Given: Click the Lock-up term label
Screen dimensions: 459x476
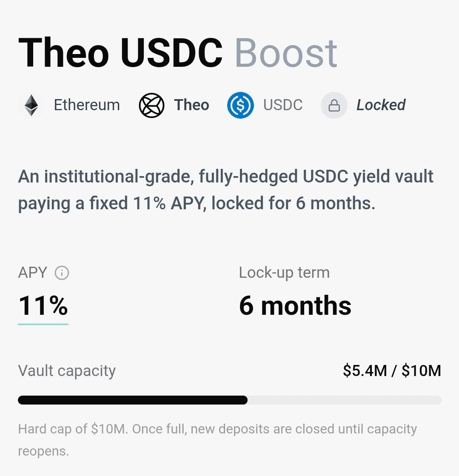Looking at the screenshot, I should [x=284, y=273].
